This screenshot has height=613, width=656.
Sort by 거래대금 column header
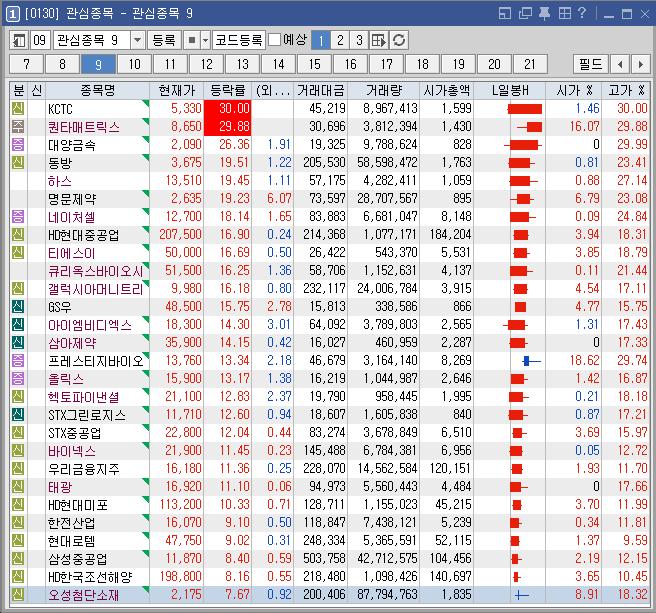tap(320, 90)
